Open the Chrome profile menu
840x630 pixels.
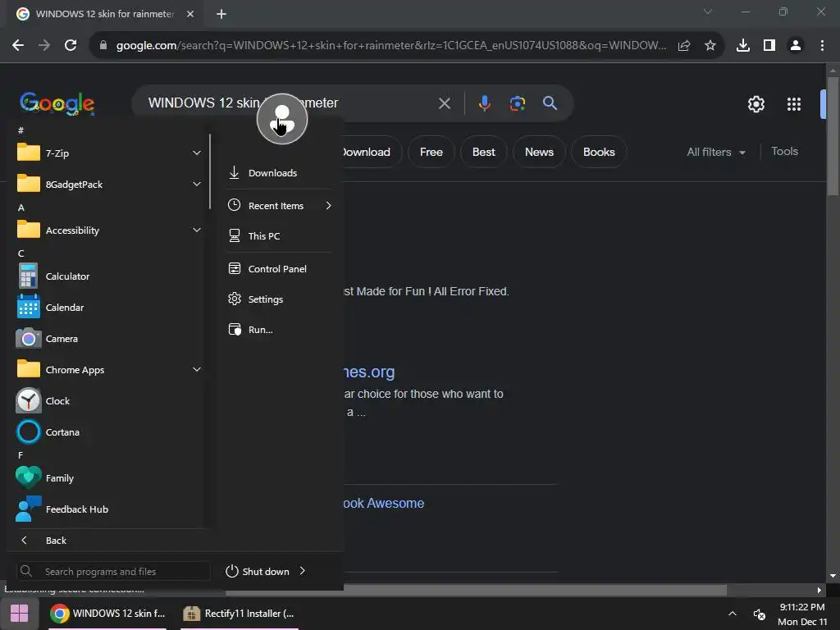(796, 46)
